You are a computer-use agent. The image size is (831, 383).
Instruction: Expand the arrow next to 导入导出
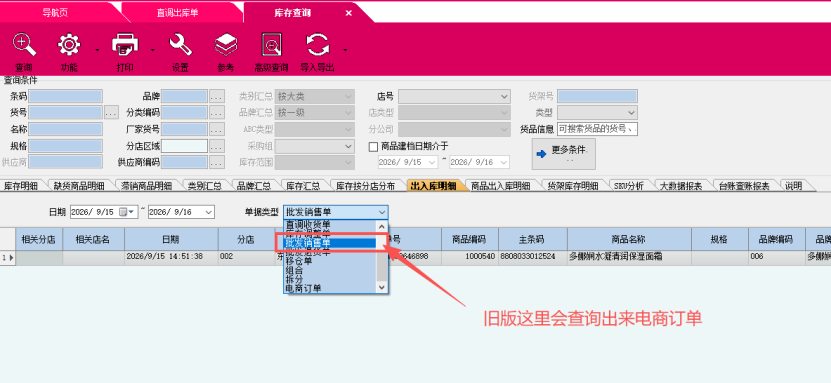click(x=345, y=50)
